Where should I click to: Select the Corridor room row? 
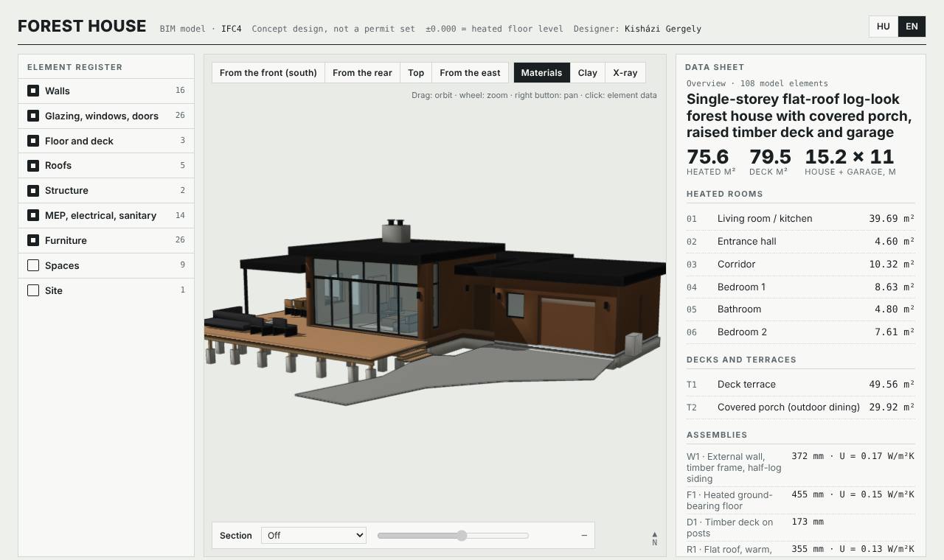point(800,265)
